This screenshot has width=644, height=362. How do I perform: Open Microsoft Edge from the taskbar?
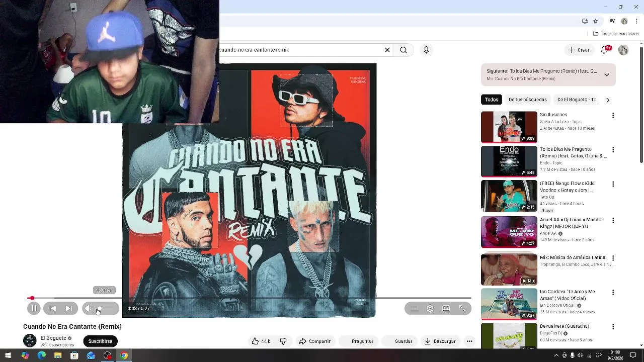click(x=41, y=355)
